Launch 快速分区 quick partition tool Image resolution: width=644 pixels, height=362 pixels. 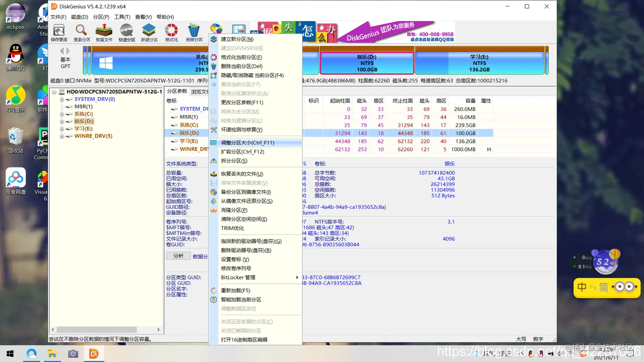pos(126,31)
